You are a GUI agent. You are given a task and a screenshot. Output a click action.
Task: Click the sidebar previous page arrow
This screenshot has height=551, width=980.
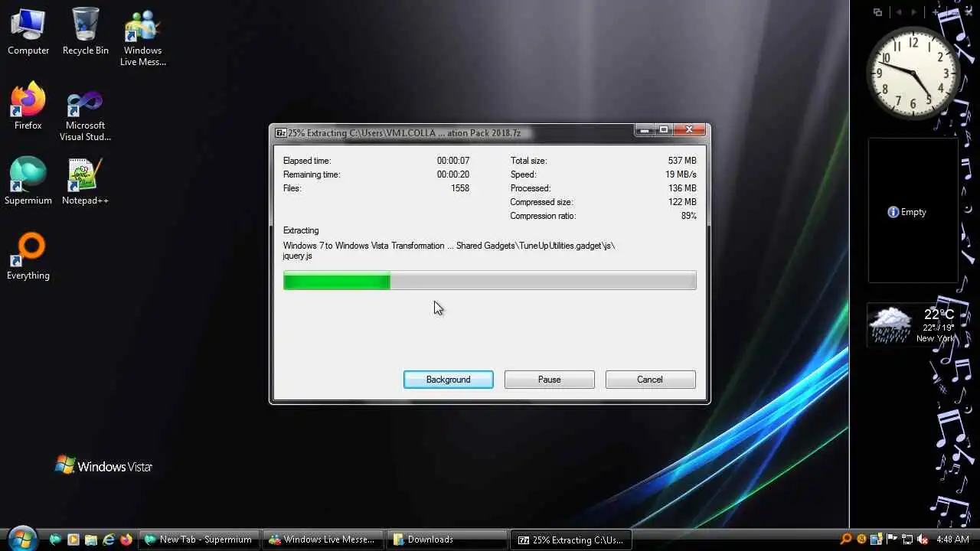click(899, 12)
